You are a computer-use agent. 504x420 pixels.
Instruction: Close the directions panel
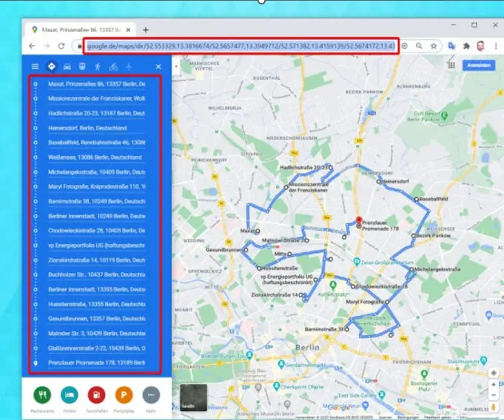[x=158, y=67]
